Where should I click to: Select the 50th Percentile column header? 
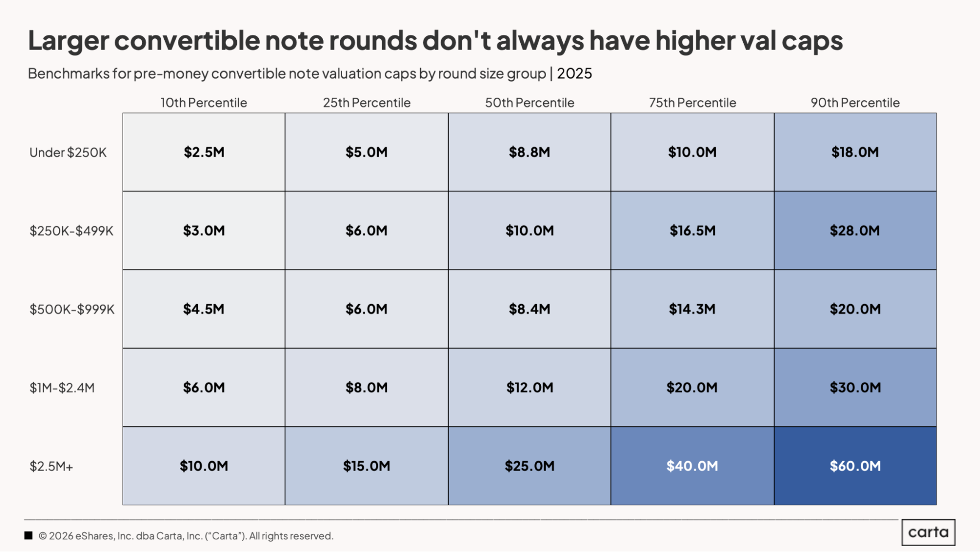[529, 103]
